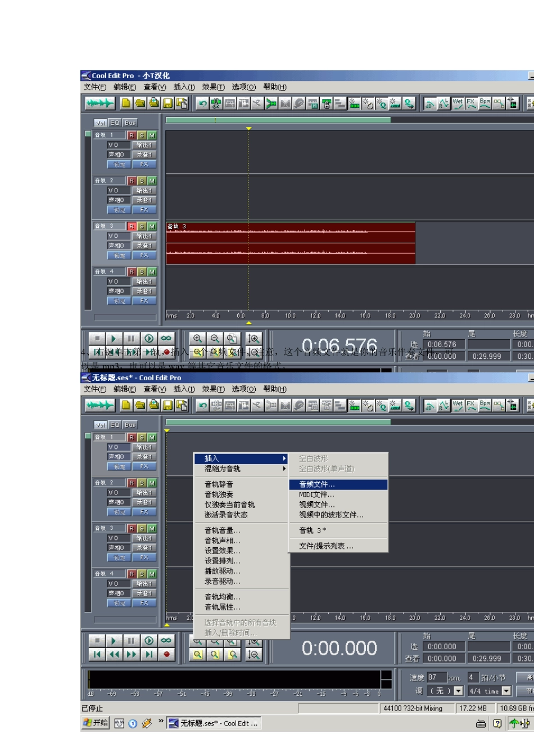
Task: Select 音轨属性... in the context menu
Action: pos(241,607)
